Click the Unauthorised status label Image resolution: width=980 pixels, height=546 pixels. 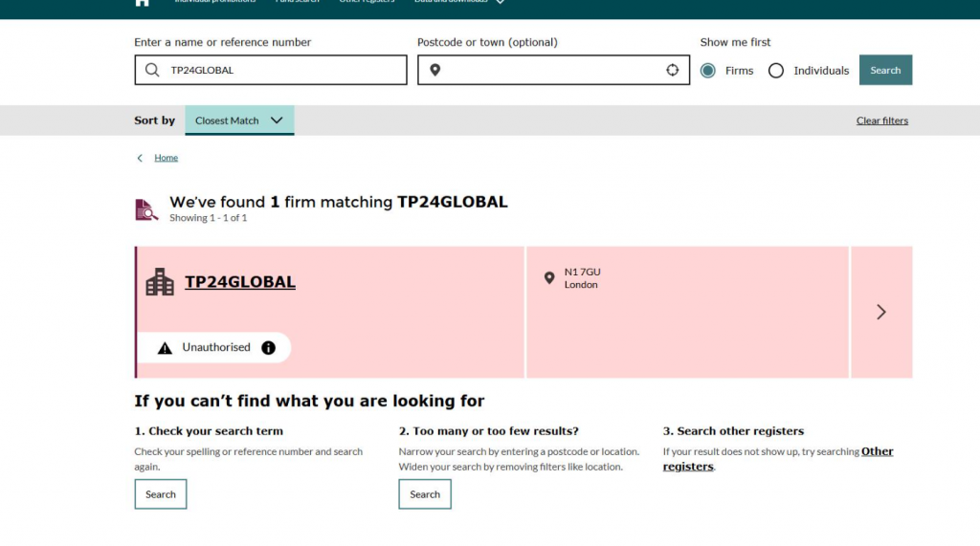(x=216, y=347)
